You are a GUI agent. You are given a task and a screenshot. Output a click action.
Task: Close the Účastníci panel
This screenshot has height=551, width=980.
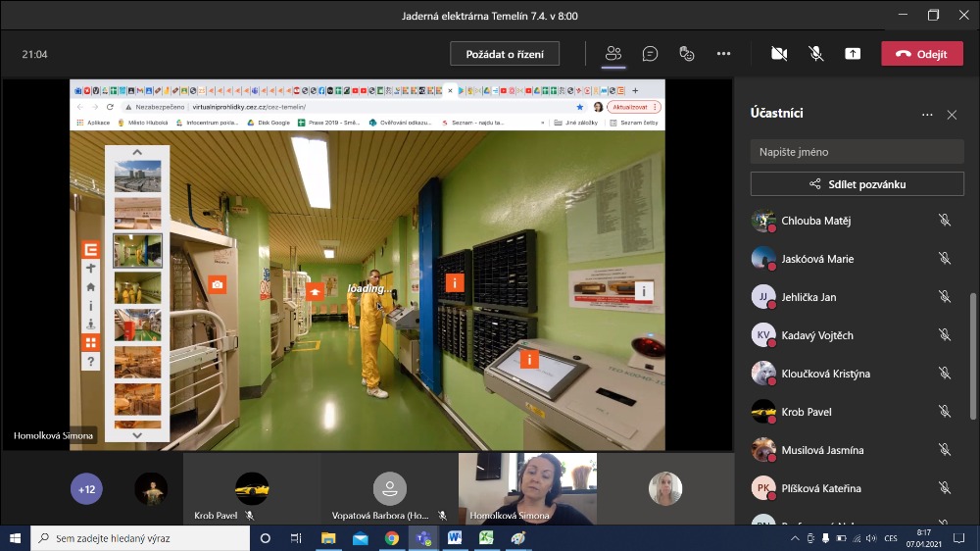click(x=952, y=115)
